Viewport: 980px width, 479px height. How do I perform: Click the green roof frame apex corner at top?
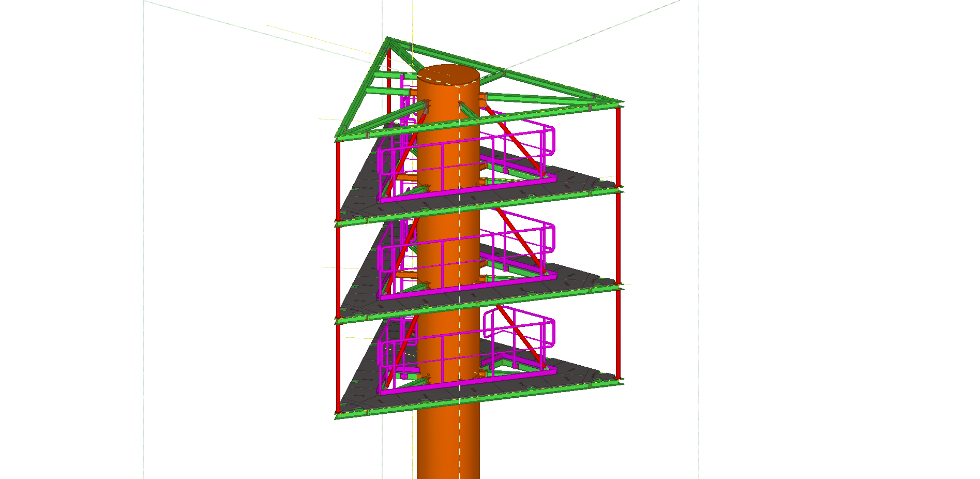(x=389, y=40)
